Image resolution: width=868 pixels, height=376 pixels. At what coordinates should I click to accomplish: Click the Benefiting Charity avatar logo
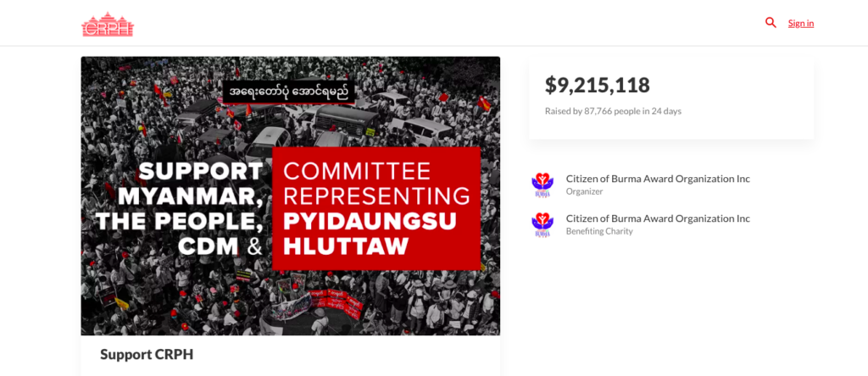tap(542, 224)
